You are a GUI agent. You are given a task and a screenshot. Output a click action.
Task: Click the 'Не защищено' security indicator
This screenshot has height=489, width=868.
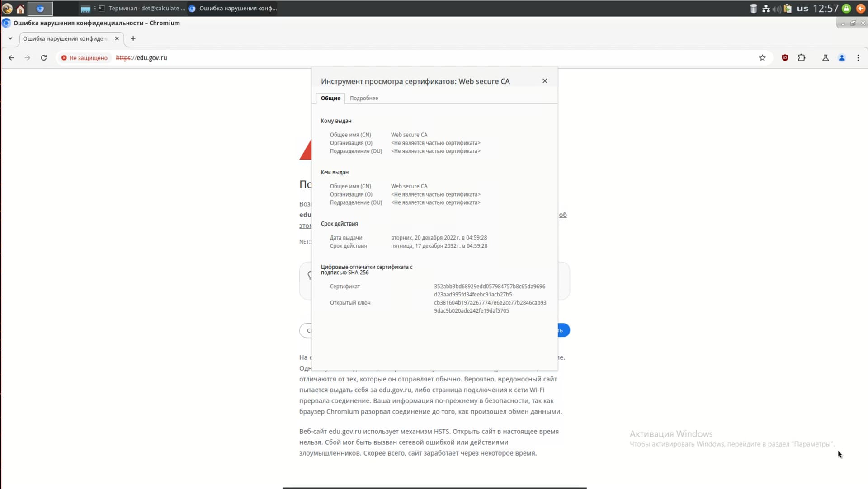[85, 58]
